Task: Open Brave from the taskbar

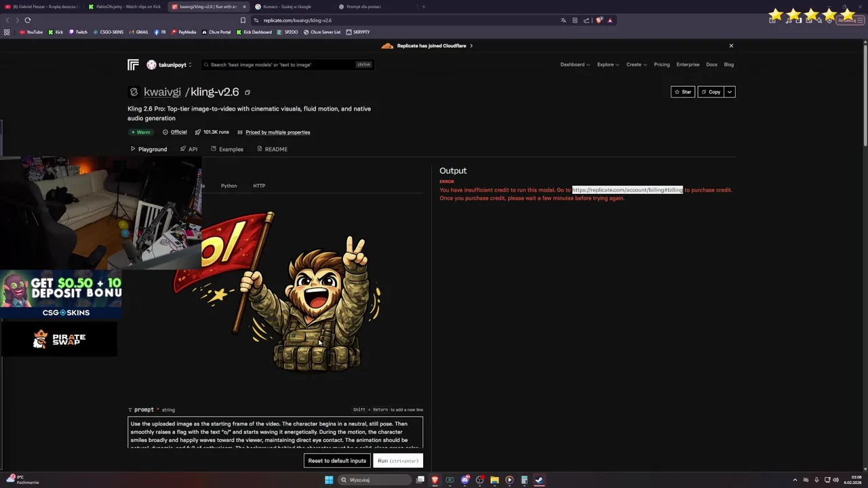Action: [x=435, y=480]
